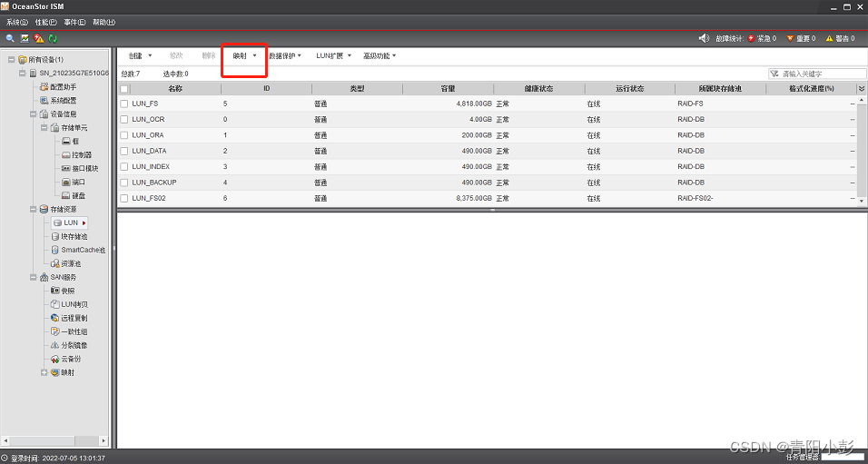Click the table vertical scrollbar down arrow
Image resolution: width=868 pixels, height=464 pixels.
pos(862,201)
